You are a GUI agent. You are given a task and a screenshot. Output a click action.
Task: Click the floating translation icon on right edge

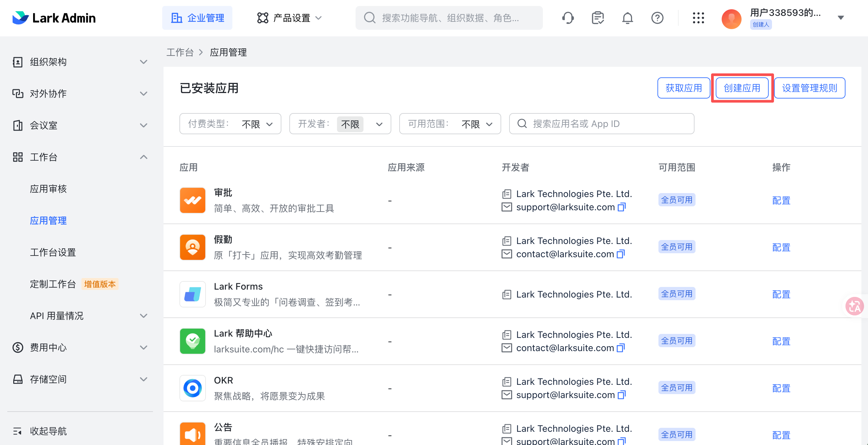coord(854,306)
